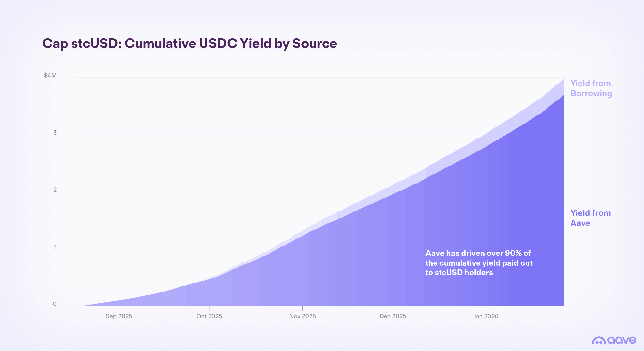
Task: Click the tick mark above Nov 2025
Action: click(302, 308)
